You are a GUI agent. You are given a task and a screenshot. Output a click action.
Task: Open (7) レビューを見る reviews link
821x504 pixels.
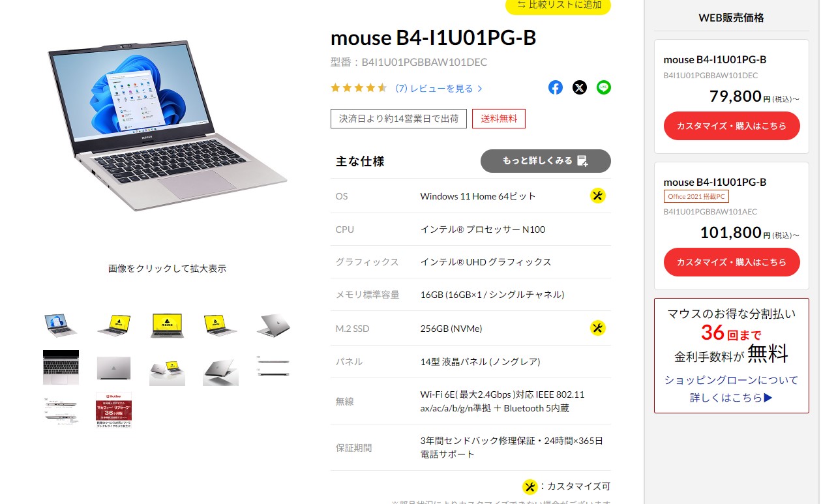click(439, 89)
